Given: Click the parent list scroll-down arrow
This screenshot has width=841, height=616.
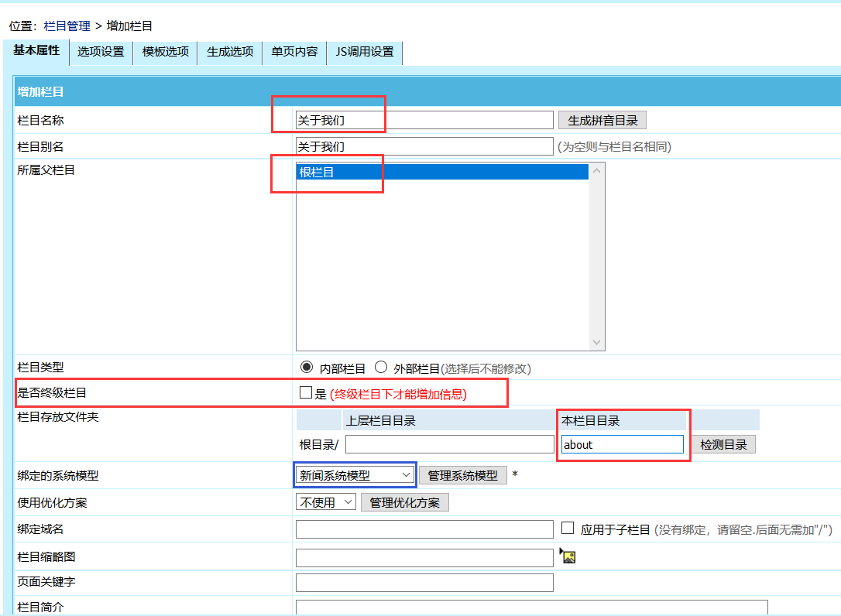Looking at the screenshot, I should pyautogui.click(x=596, y=342).
